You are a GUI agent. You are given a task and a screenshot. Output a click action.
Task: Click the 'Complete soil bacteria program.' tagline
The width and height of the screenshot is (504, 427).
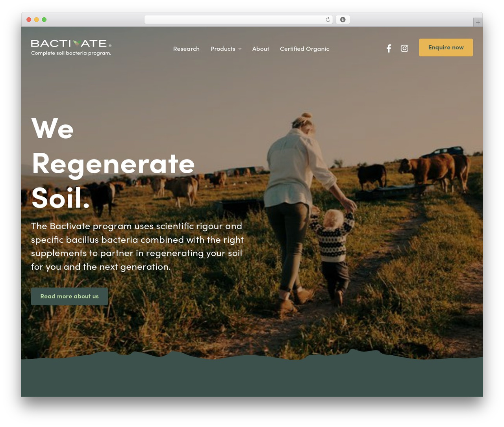(x=71, y=53)
